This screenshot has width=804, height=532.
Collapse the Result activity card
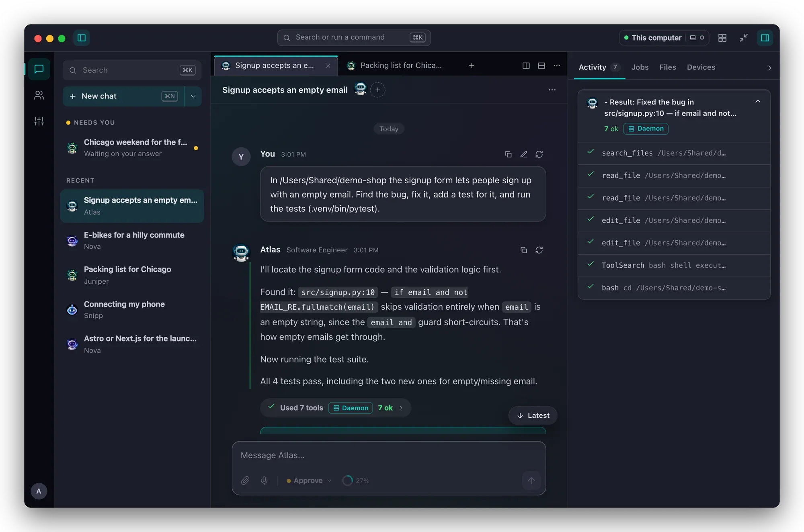(758, 102)
